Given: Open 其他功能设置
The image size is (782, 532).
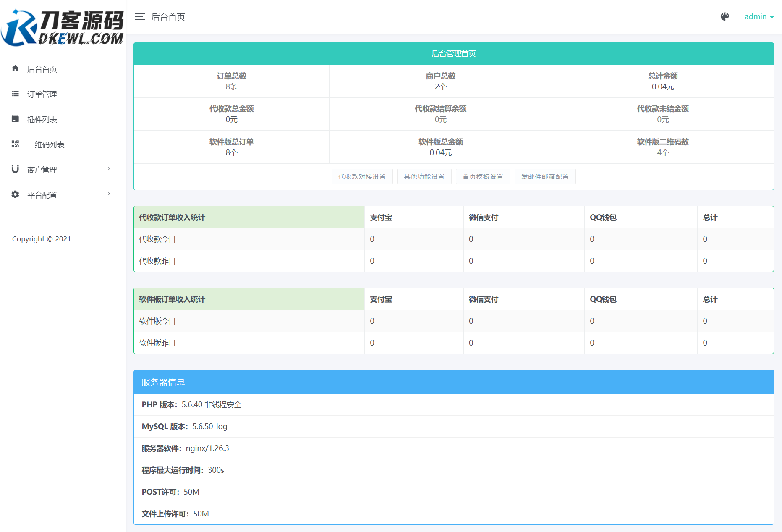Looking at the screenshot, I should click(424, 176).
